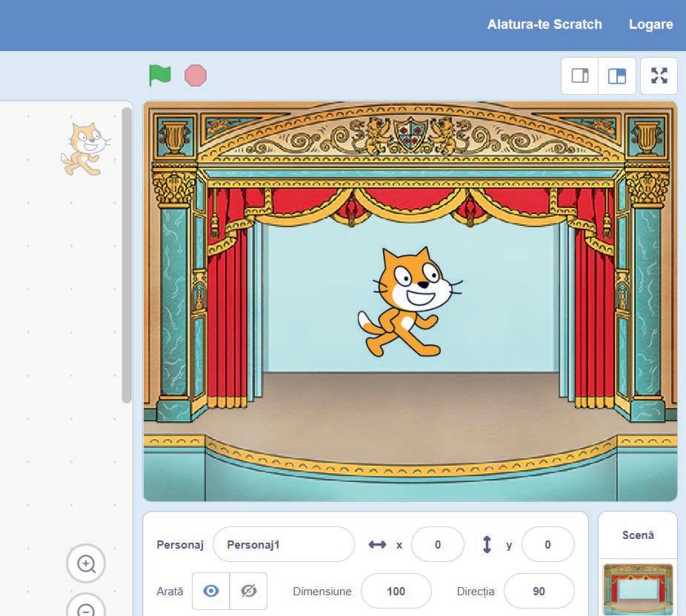
Task: Click the red stop sign button
Action: (x=196, y=76)
